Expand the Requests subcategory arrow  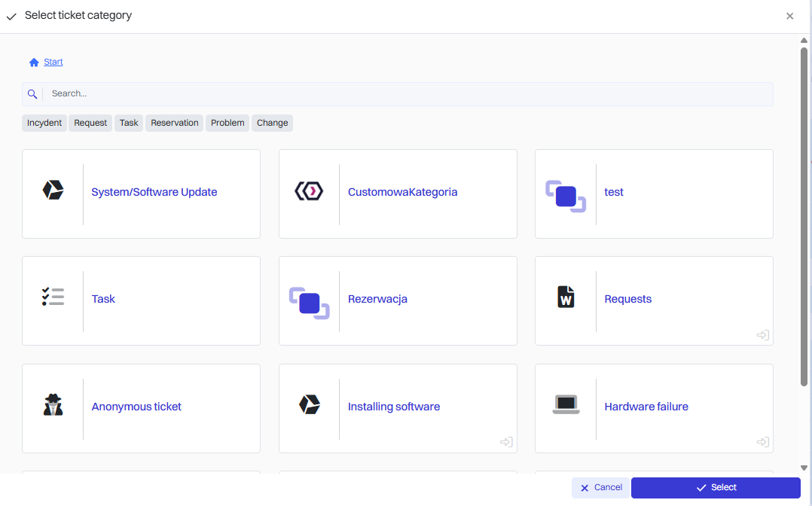click(x=762, y=335)
